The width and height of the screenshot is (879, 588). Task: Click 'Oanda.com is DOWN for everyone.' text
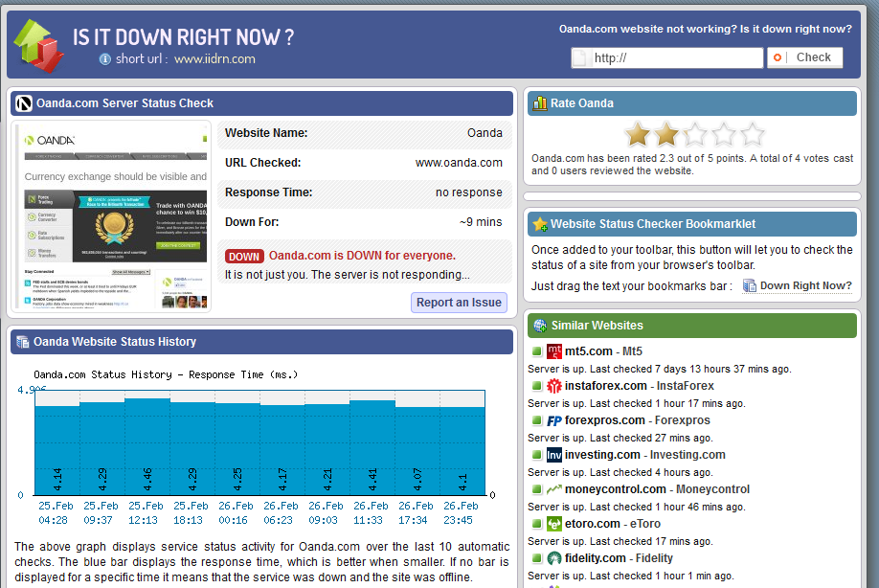[362, 256]
